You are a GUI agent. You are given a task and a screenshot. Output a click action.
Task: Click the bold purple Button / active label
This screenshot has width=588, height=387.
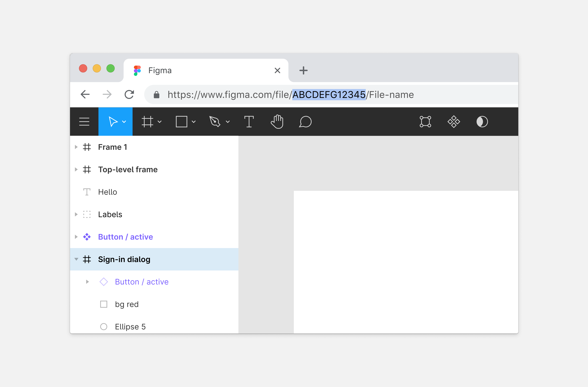pyautogui.click(x=125, y=237)
